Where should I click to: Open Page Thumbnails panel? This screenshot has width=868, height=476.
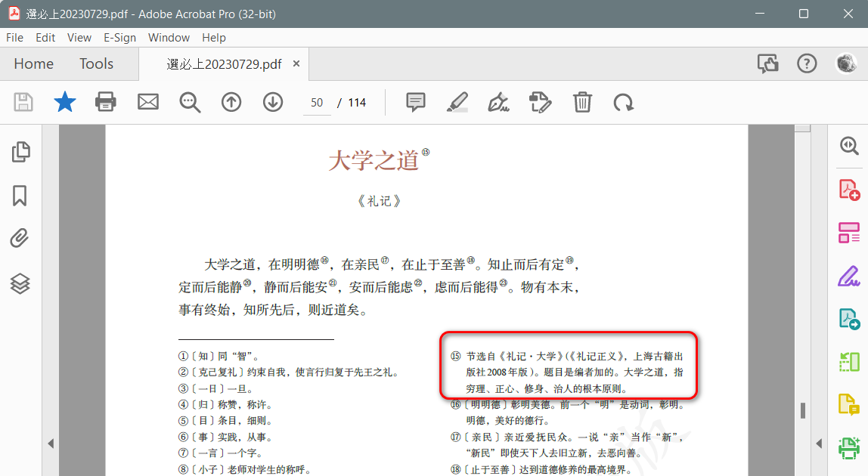click(20, 152)
